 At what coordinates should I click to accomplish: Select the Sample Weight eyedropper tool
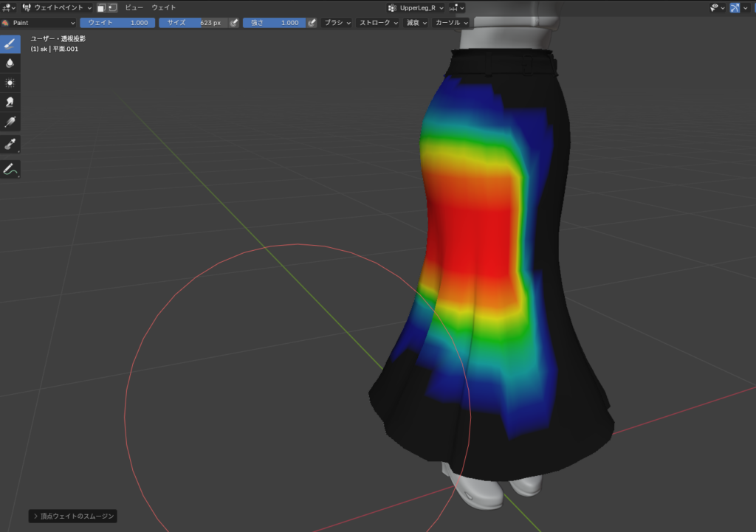[10, 144]
